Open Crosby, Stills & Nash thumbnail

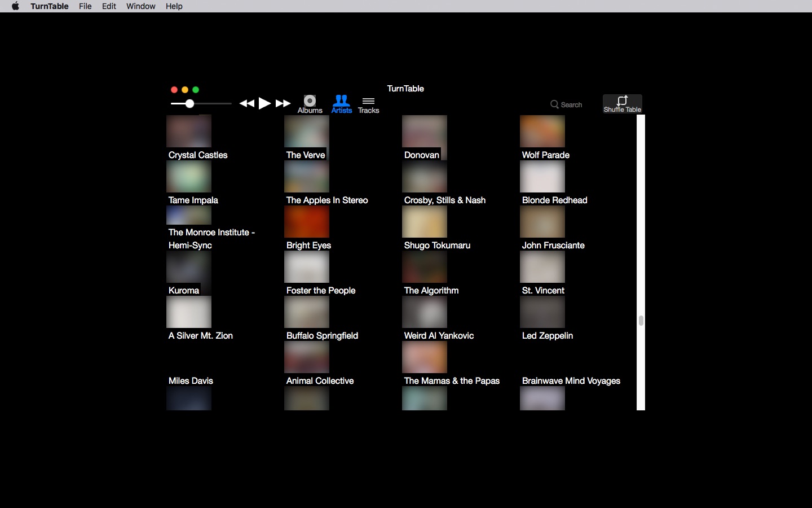pyautogui.click(x=425, y=176)
